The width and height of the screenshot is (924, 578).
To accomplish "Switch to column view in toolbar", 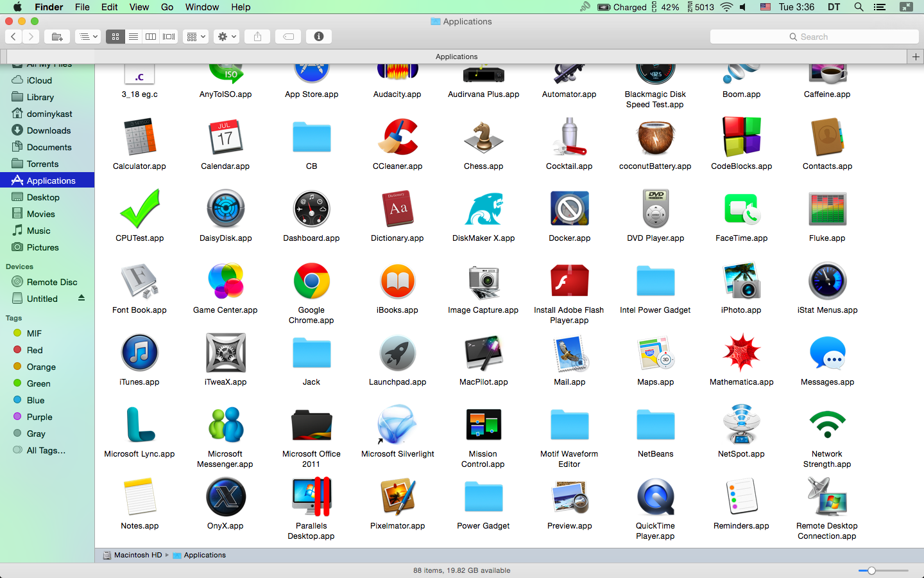I will point(151,37).
